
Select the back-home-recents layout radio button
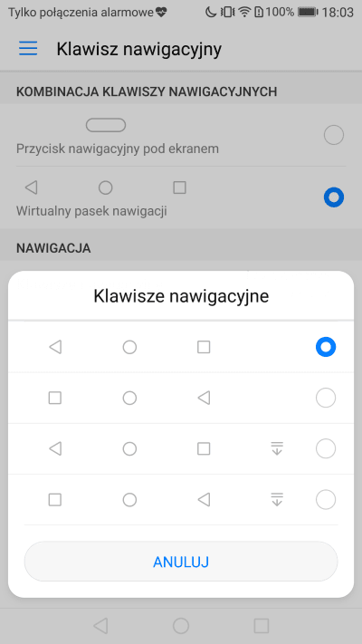click(326, 347)
